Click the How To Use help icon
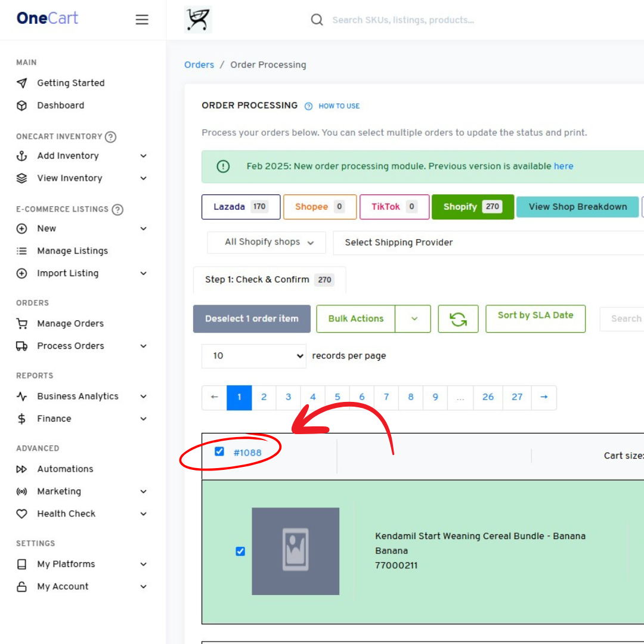Screen dimensions: 644x644 [308, 106]
